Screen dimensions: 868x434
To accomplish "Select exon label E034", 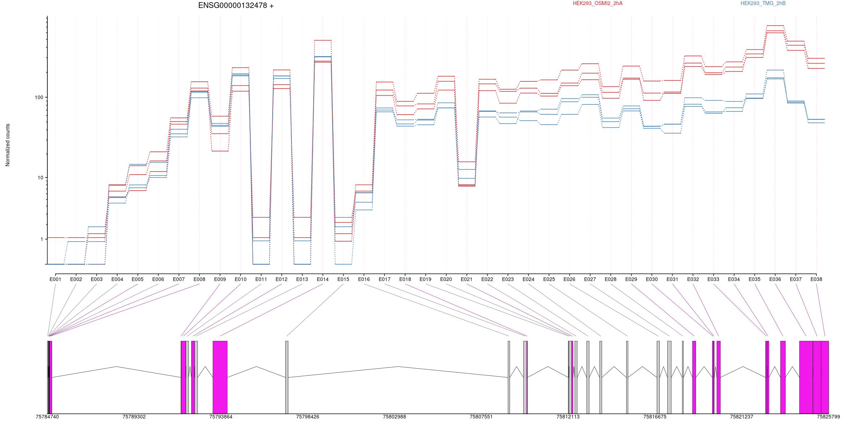I will click(734, 280).
